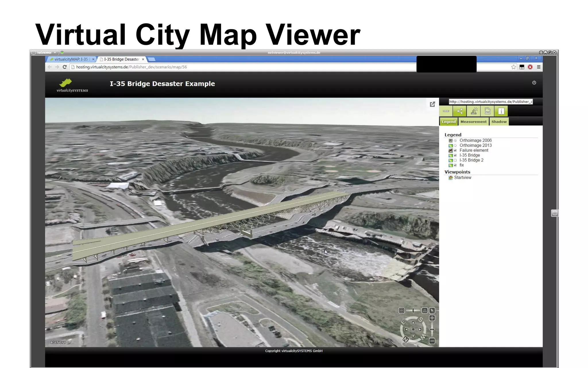Click the Failure element label

474,150
